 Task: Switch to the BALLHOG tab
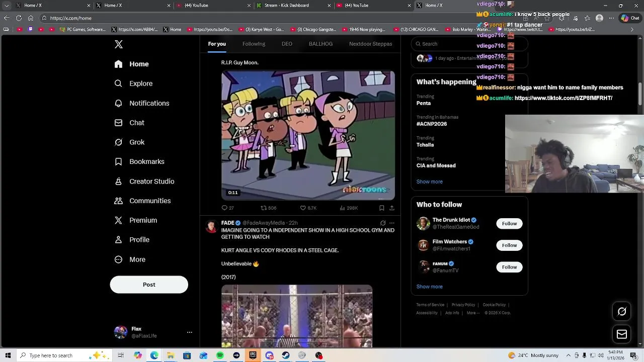(320, 44)
